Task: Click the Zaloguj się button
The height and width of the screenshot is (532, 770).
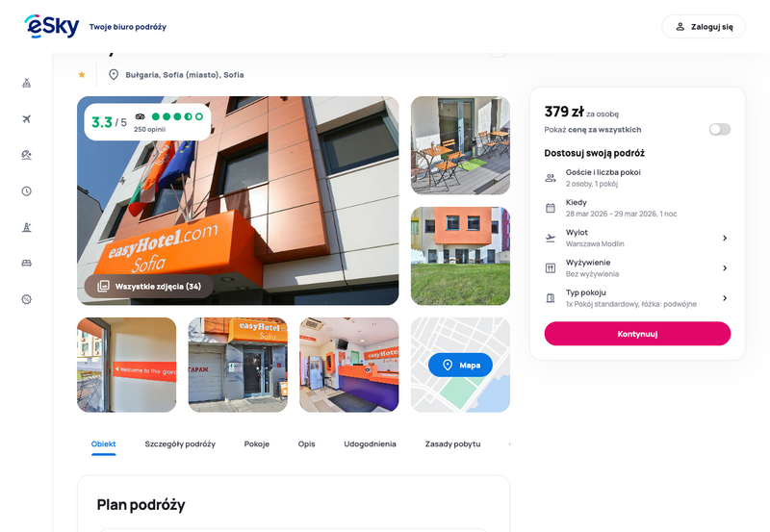Action: pyautogui.click(x=704, y=27)
